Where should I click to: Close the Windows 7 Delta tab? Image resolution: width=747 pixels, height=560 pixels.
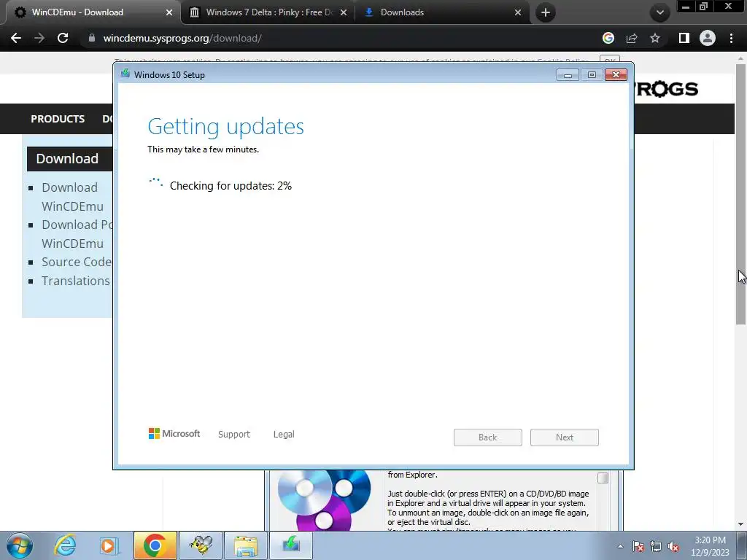click(x=344, y=12)
